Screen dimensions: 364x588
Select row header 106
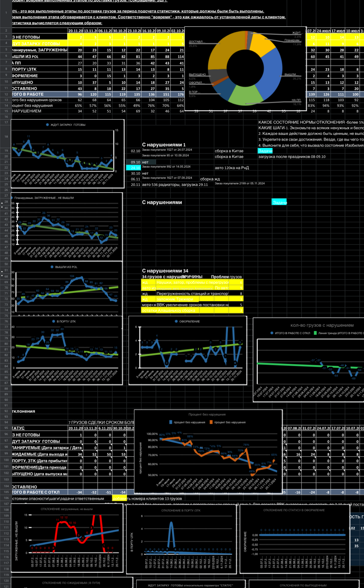point(6,498)
